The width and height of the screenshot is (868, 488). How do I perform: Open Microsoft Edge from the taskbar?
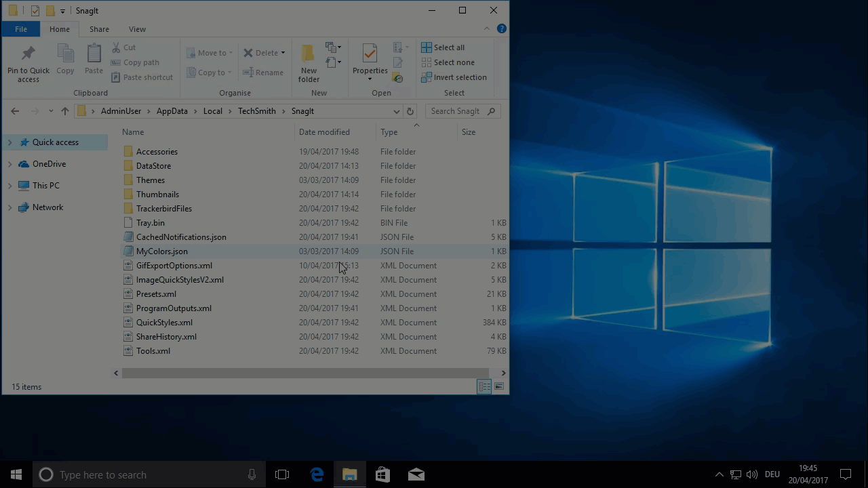click(317, 474)
